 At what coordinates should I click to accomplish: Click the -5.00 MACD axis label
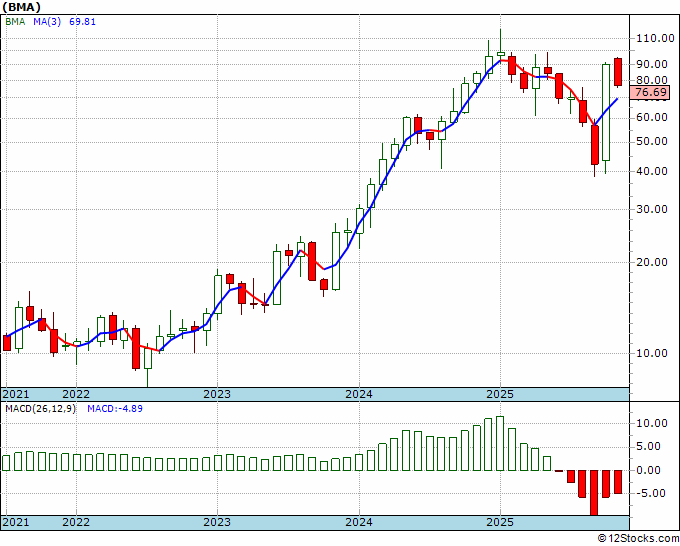click(653, 493)
